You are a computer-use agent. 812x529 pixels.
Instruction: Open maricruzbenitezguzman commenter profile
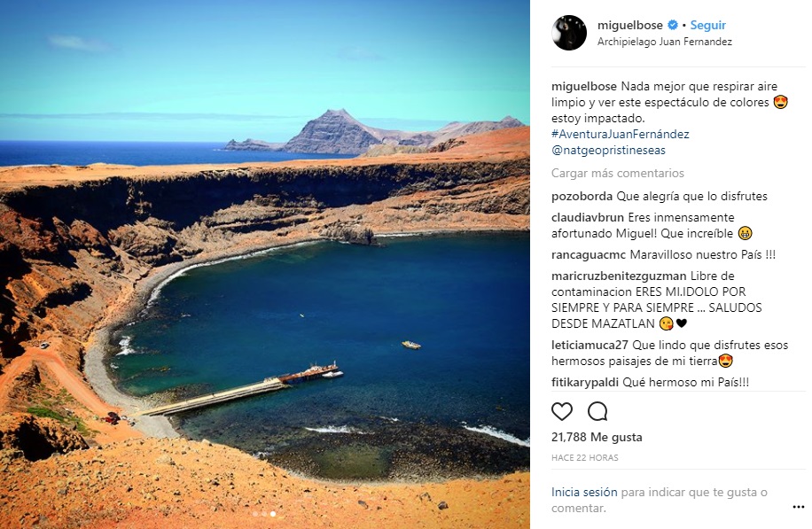tap(619, 276)
